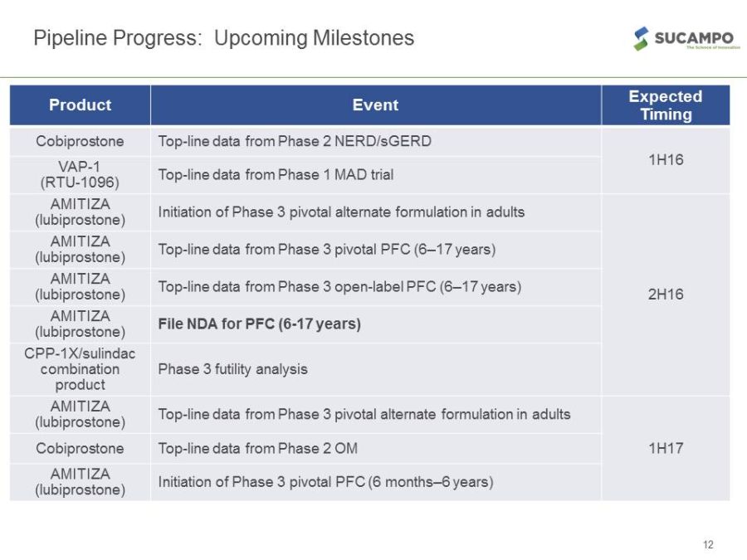The width and height of the screenshot is (747, 560).
Task: Select the Event column header
Action: [375, 105]
